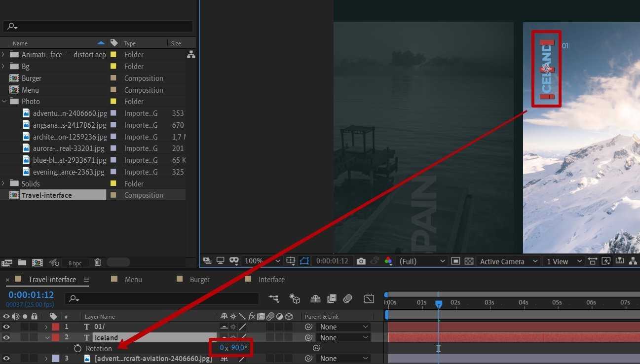The image size is (640, 364).
Task: Switch to the Interface timeline tab
Action: coord(271,280)
